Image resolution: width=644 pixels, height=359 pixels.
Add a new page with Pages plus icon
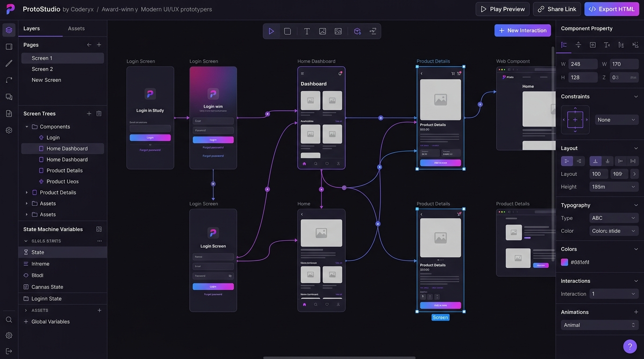pyautogui.click(x=99, y=45)
